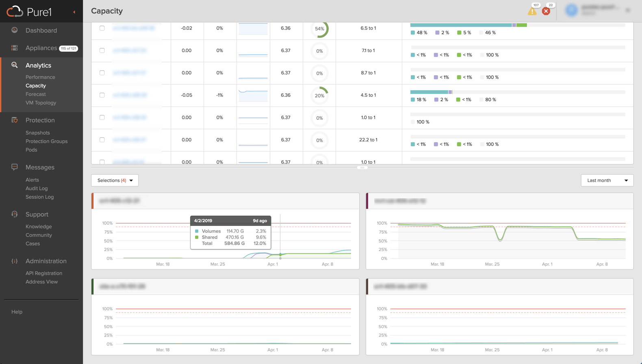The height and width of the screenshot is (364, 642).
Task: Tick the checkbox in the 22.2 to 1 row
Action: (x=102, y=140)
